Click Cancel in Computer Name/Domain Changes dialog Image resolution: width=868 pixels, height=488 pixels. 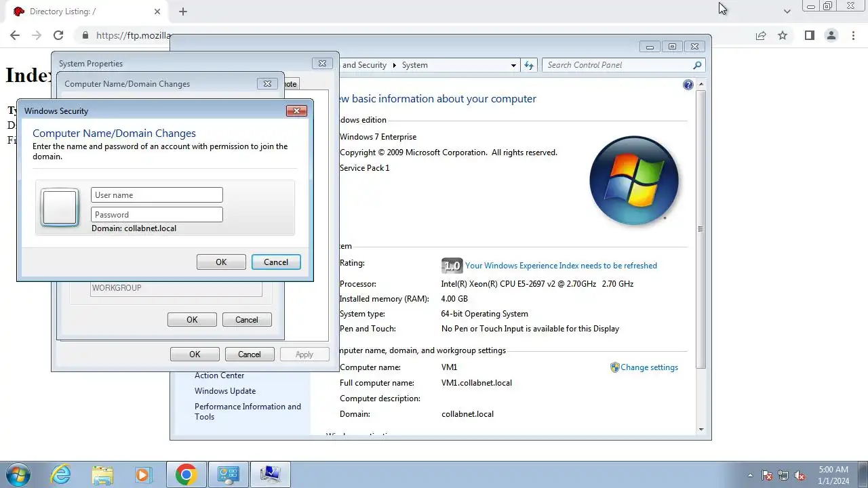[247, 320]
